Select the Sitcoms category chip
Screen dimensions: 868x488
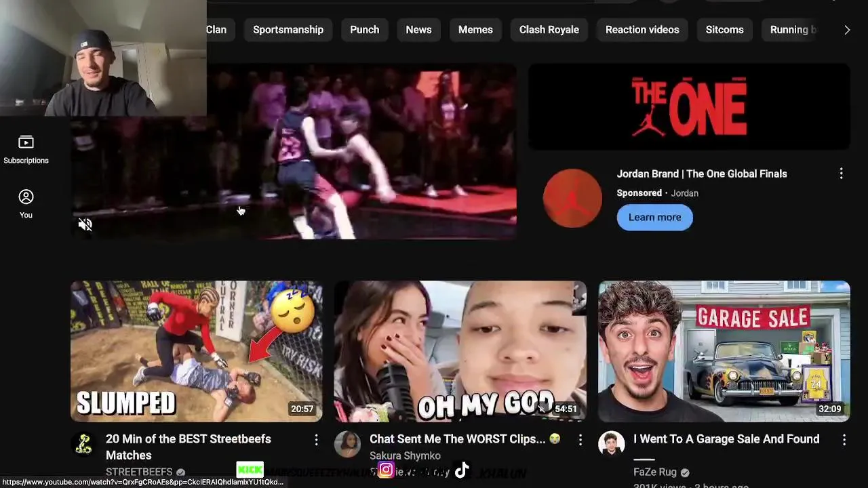(724, 30)
